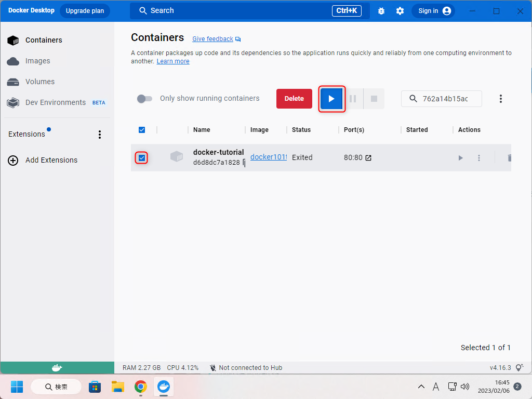532x399 pixels.
Task: Open the docker-tutorial container name
Action: [219, 152]
